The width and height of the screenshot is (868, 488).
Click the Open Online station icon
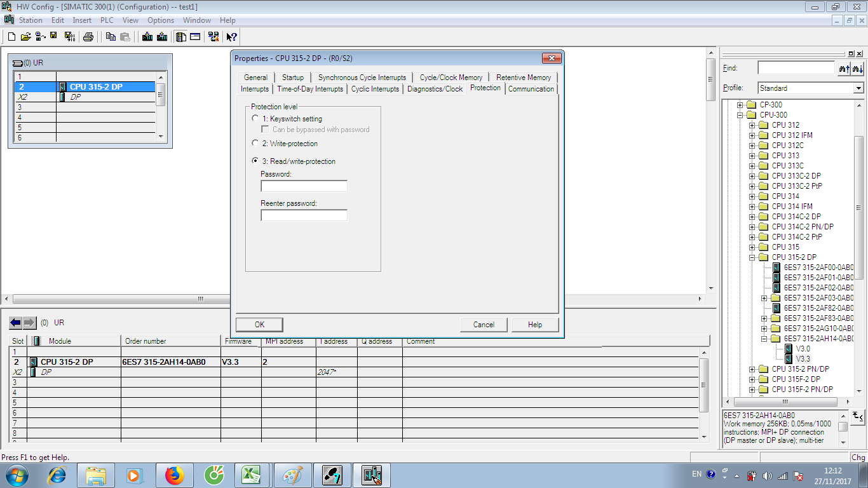[x=39, y=37]
